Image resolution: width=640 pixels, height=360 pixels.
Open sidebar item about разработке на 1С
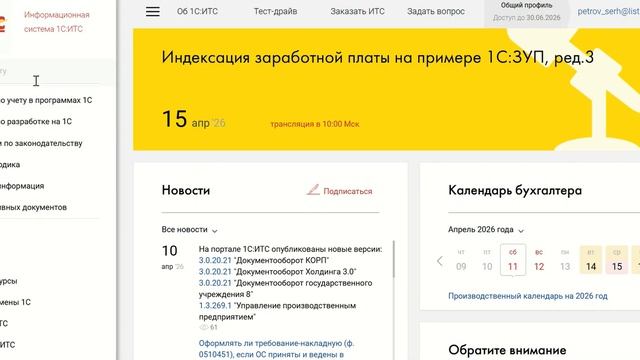(36, 121)
